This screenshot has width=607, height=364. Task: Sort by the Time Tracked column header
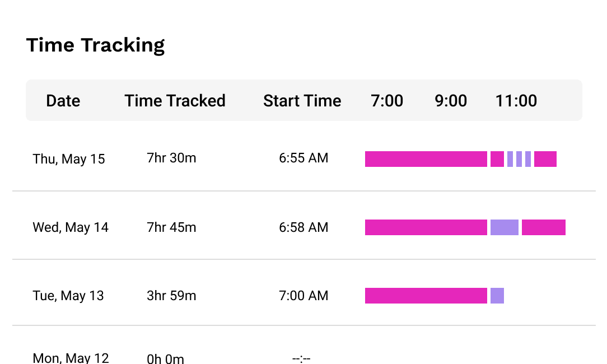pyautogui.click(x=175, y=101)
